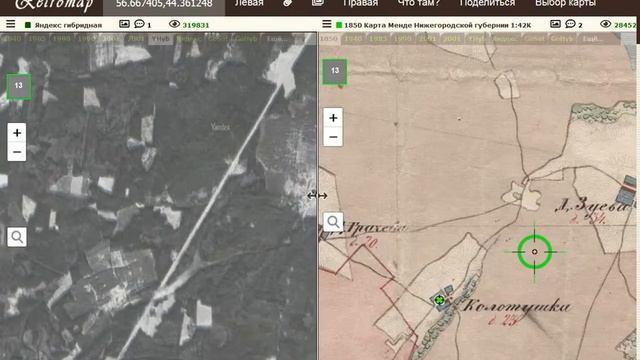Viewport: 640px width, 360px height.
Task: Expand Ещё... tab on left map
Action: pos(277,39)
